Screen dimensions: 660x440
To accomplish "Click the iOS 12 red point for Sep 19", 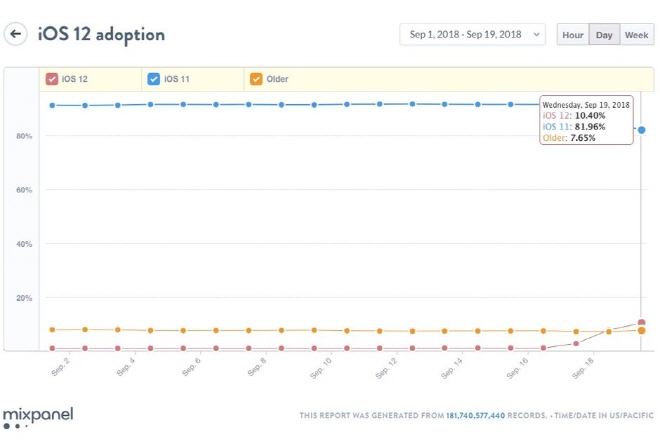I will click(641, 323).
